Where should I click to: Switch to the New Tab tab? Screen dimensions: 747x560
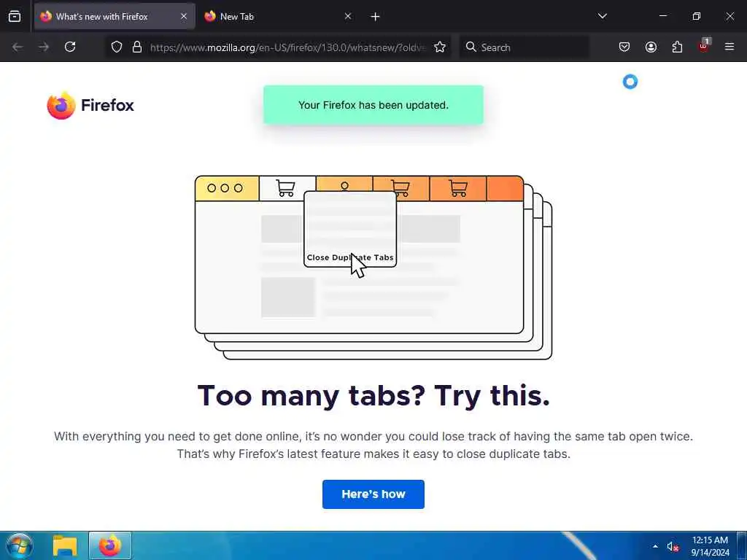[x=278, y=17]
